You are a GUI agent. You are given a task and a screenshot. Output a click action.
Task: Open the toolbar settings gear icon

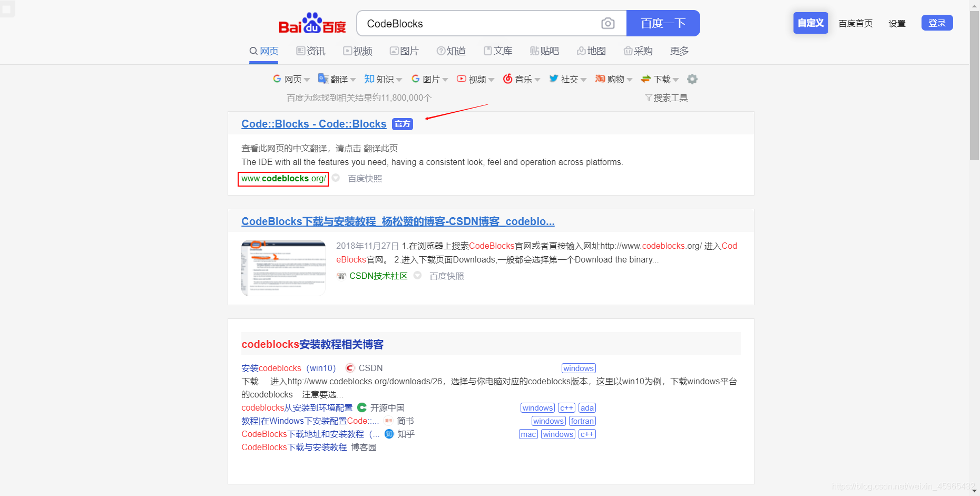click(x=692, y=79)
